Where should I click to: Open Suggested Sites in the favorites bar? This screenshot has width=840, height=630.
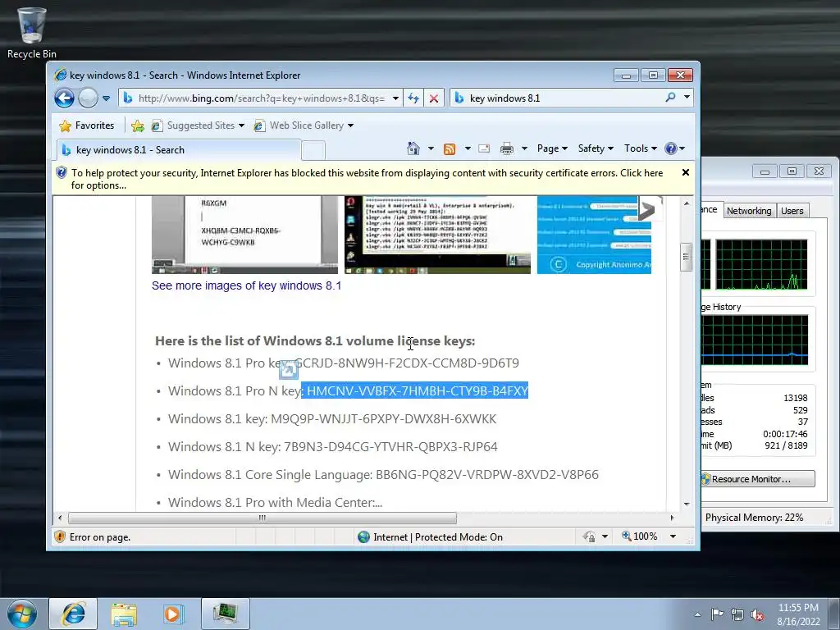pyautogui.click(x=197, y=126)
